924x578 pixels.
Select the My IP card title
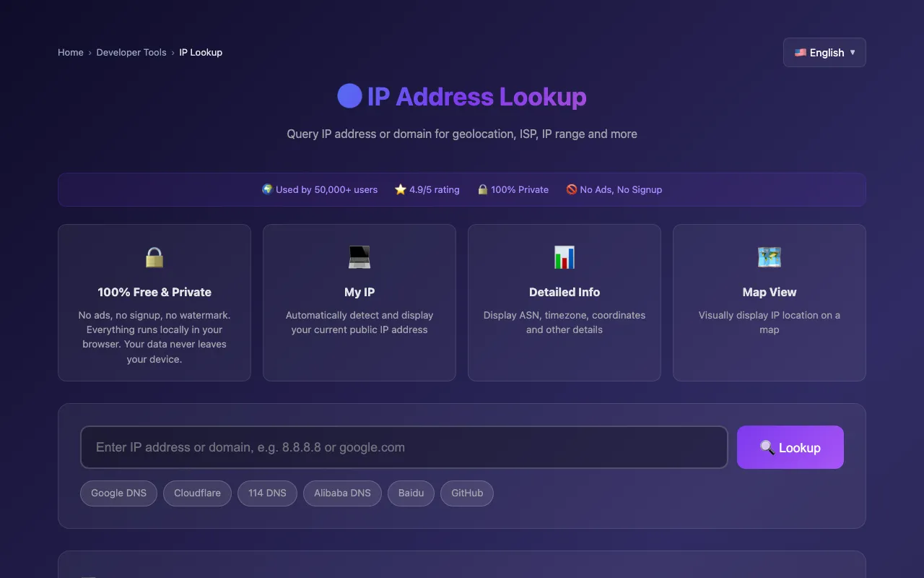click(359, 292)
